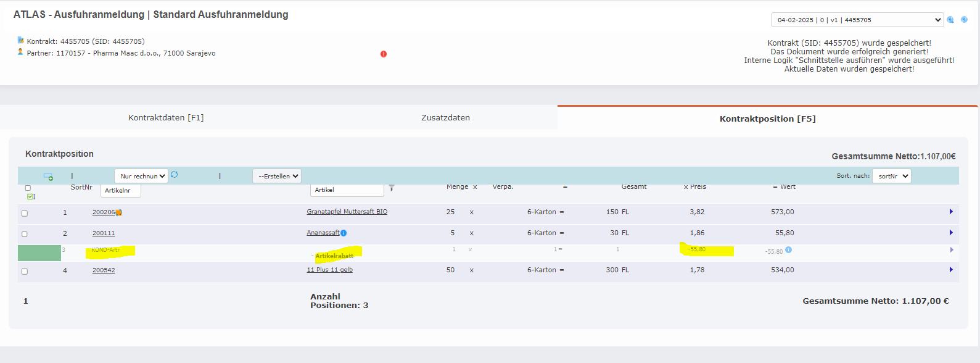
Task: Open the Zusatzdaten tab
Action: [x=445, y=117]
